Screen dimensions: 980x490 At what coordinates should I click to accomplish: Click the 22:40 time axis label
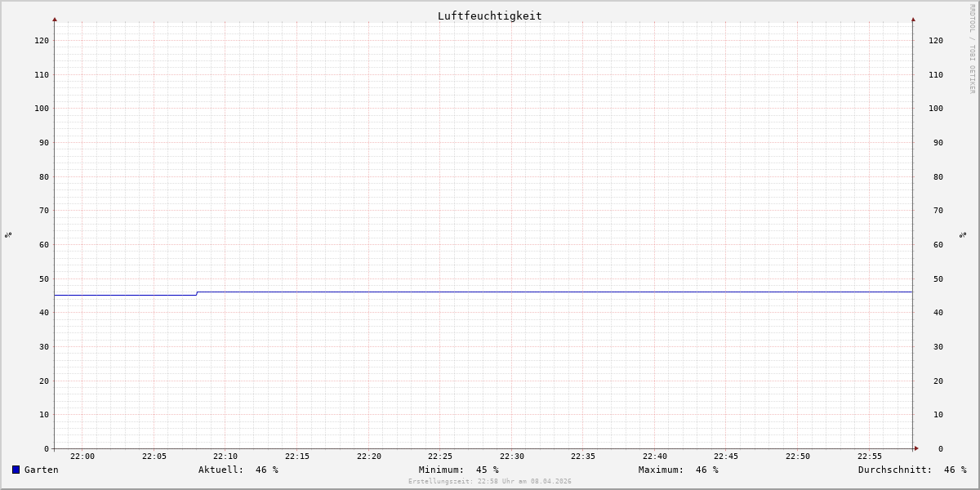pyautogui.click(x=655, y=457)
